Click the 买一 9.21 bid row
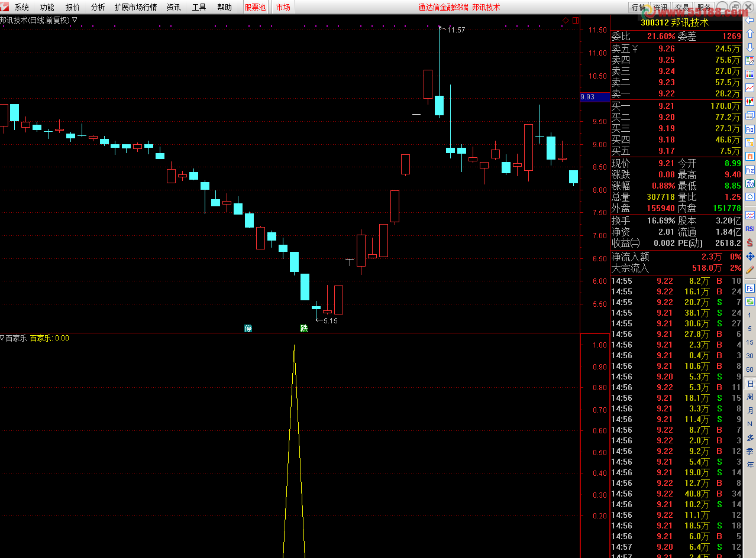The width and height of the screenshot is (756, 558). click(676, 106)
